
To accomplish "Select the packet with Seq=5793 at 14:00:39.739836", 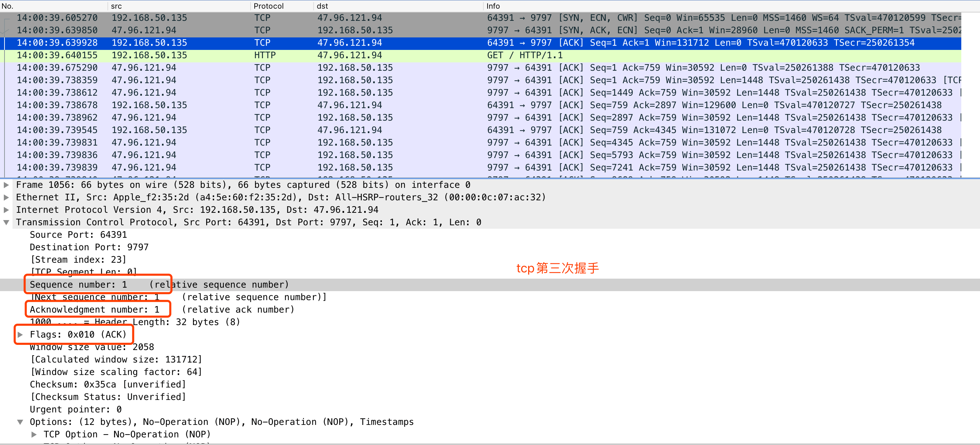I will [x=481, y=156].
